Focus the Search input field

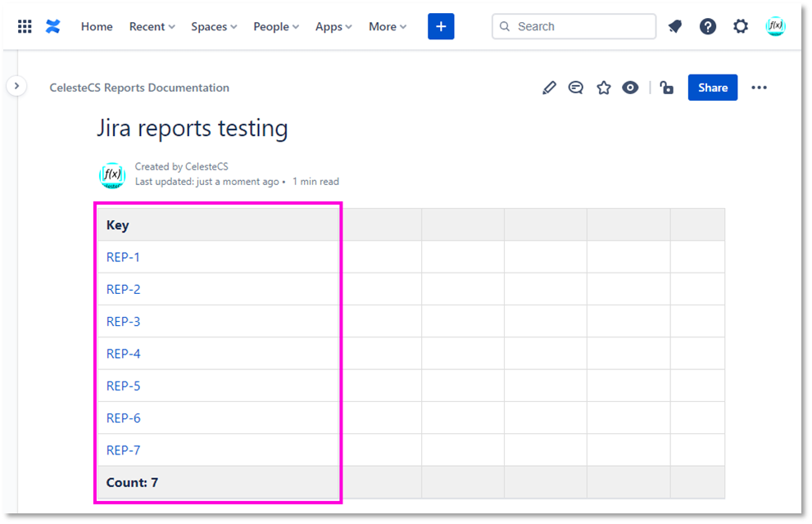(574, 26)
